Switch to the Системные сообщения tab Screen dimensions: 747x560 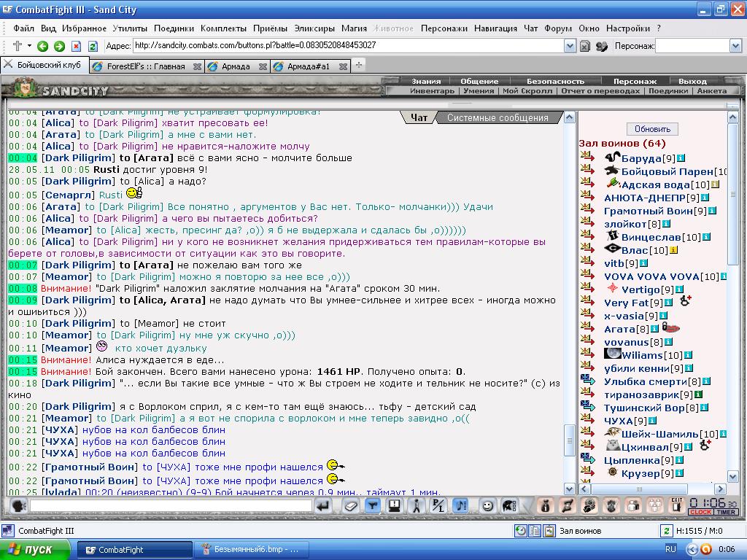tap(498, 117)
